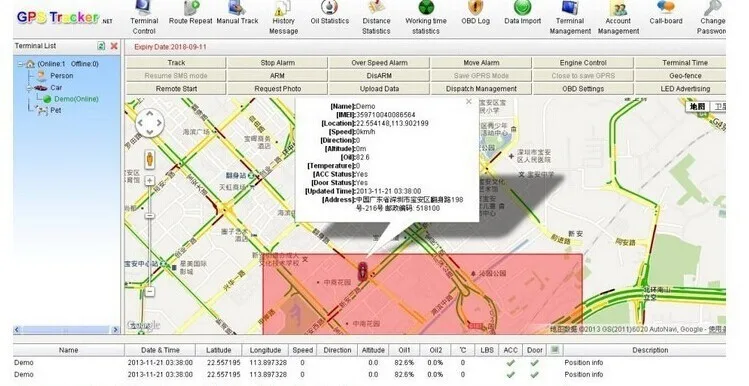The width and height of the screenshot is (749, 386).
Task: Click the GPS Tracker logo
Action: tap(64, 18)
